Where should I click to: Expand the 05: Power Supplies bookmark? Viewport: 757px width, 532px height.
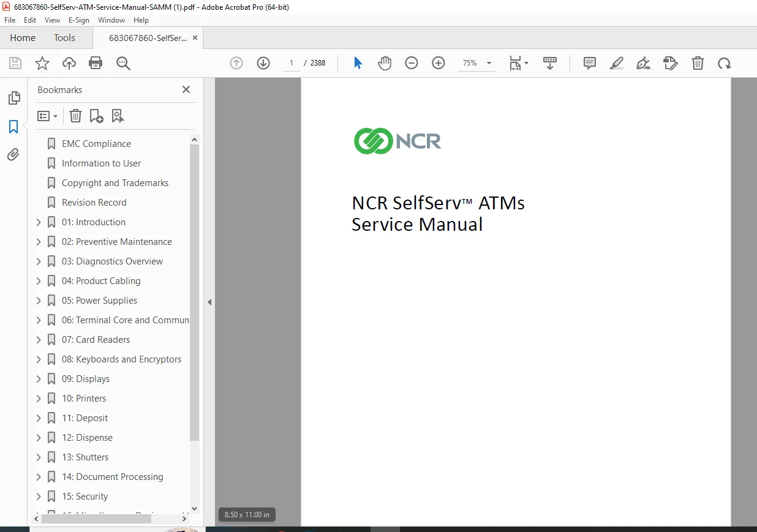(x=39, y=301)
